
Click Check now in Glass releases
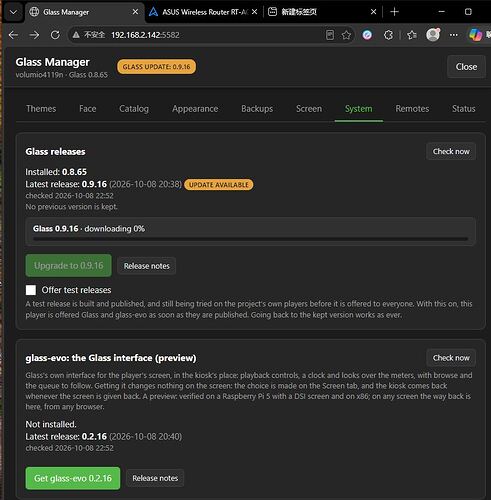point(451,151)
